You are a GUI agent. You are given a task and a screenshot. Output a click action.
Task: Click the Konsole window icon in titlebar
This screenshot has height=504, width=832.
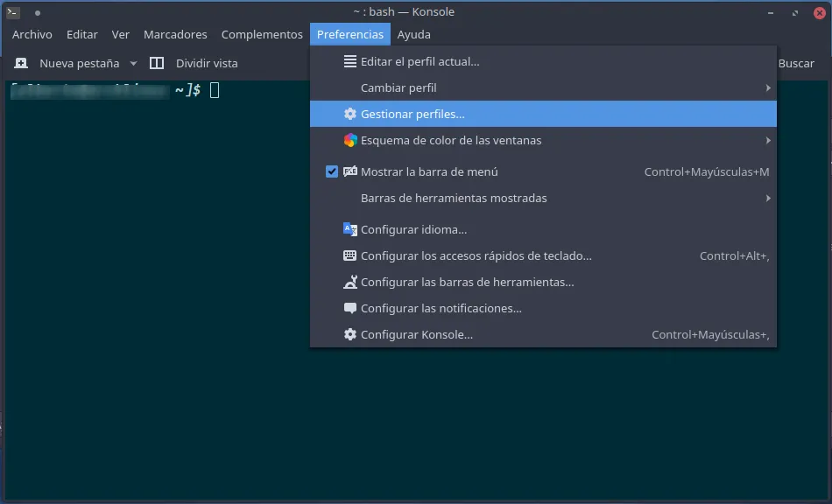click(11, 12)
